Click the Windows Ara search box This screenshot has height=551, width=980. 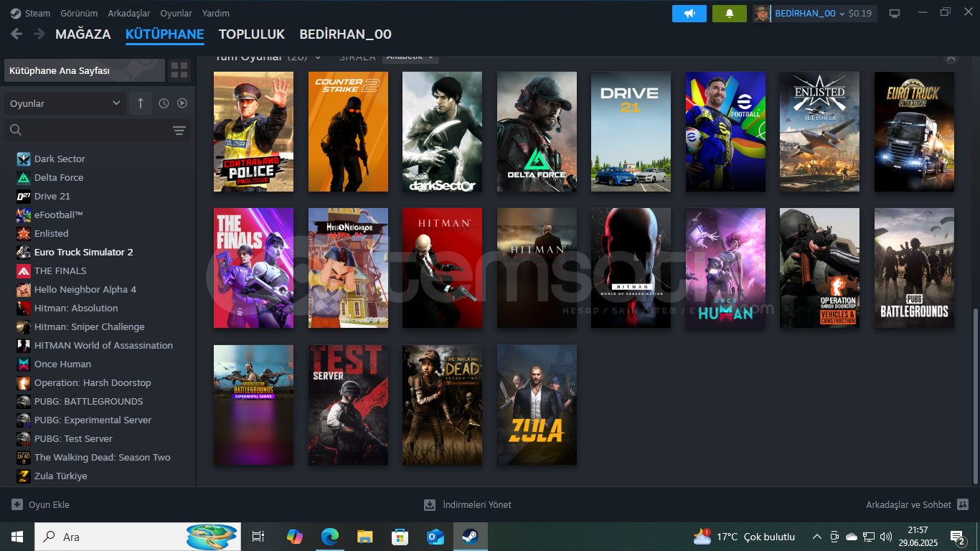click(x=138, y=537)
